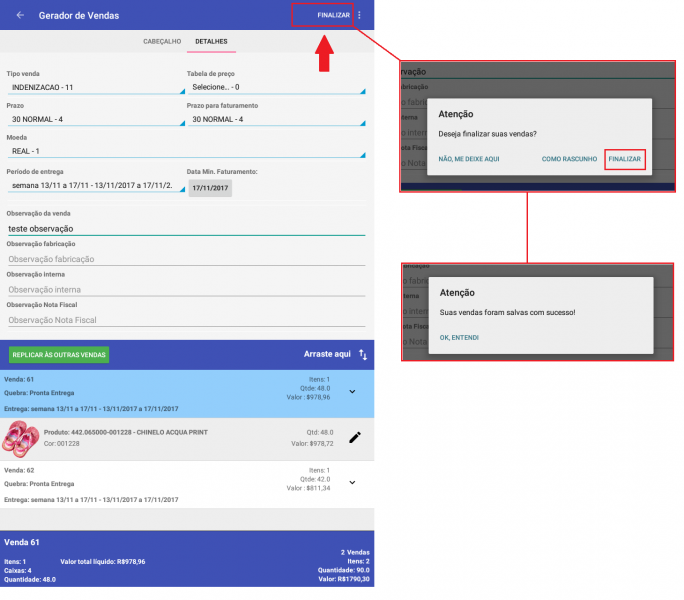The height and width of the screenshot is (600, 684).
Task: Select the Moeda REAL dropdown
Action: (185, 151)
